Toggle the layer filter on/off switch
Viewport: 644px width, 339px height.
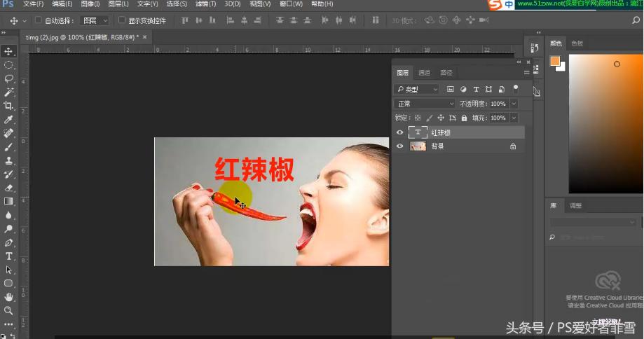(516, 88)
